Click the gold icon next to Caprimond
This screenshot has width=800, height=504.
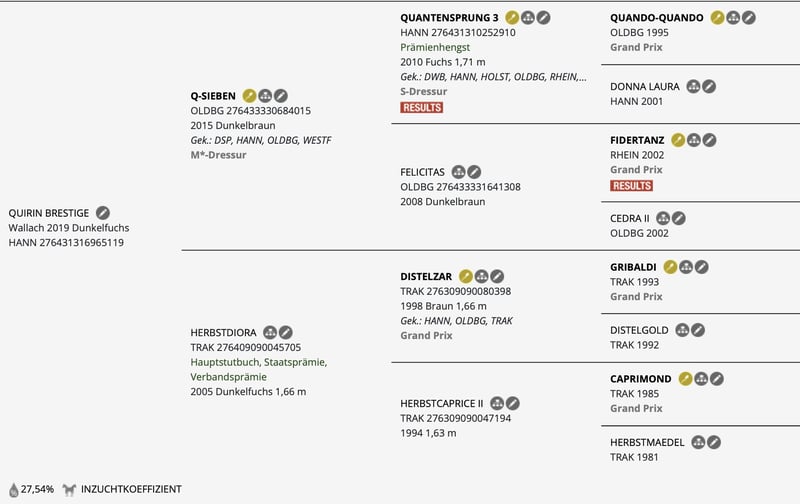pyautogui.click(x=685, y=379)
